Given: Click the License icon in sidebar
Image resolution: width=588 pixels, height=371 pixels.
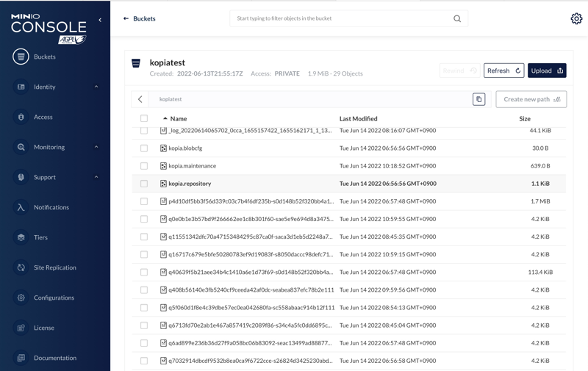Looking at the screenshot, I should [x=21, y=328].
